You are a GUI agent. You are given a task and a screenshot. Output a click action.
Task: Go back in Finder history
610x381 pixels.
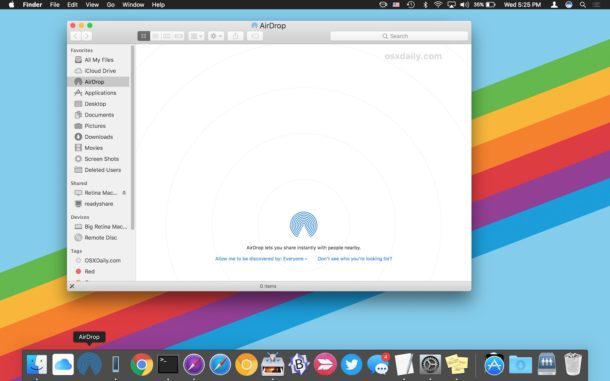pyautogui.click(x=75, y=36)
